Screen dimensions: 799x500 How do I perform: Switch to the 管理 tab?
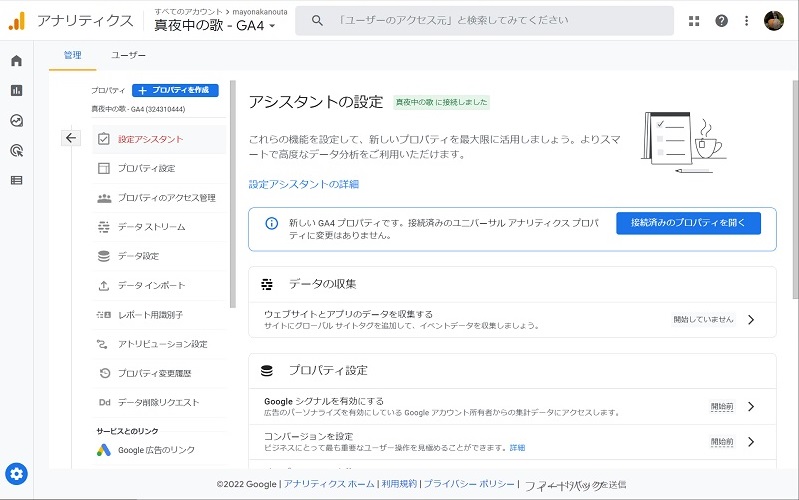(72, 55)
